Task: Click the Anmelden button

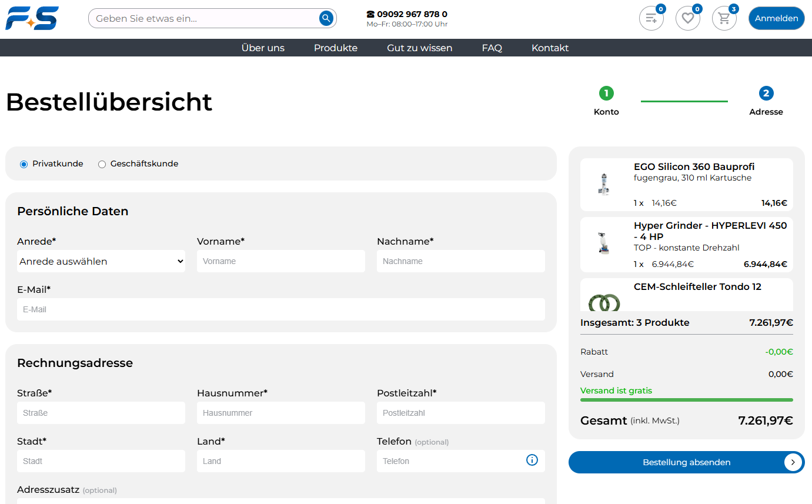Action: coord(776,18)
